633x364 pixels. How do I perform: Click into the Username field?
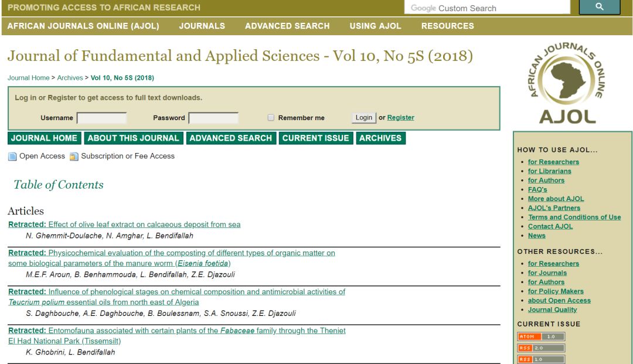101,118
